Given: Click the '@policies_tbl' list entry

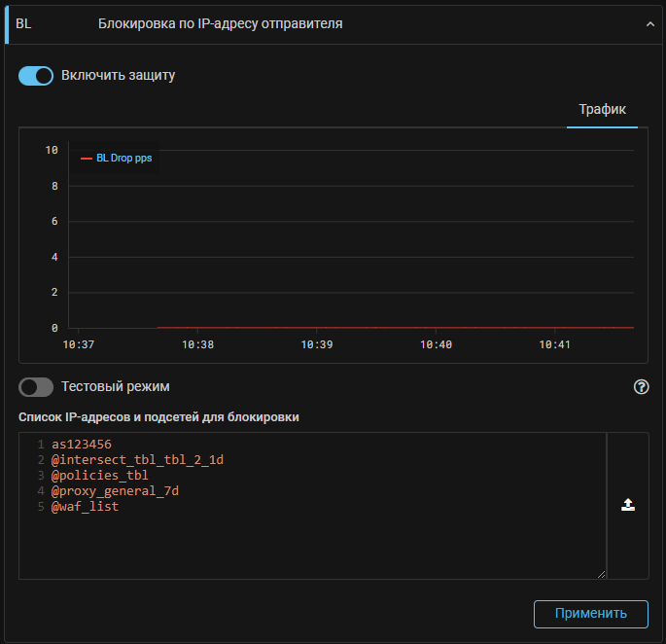Looking at the screenshot, I should click(100, 476).
